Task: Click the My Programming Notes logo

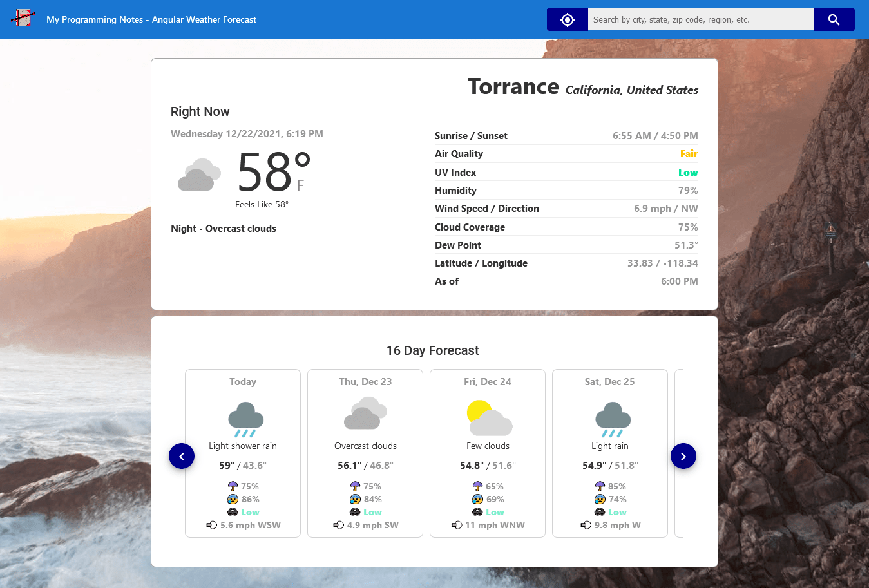Action: point(23,19)
